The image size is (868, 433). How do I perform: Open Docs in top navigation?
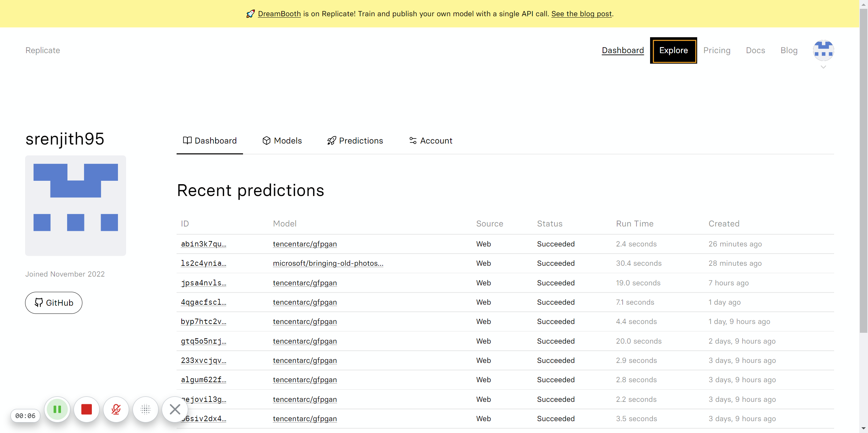coord(755,50)
